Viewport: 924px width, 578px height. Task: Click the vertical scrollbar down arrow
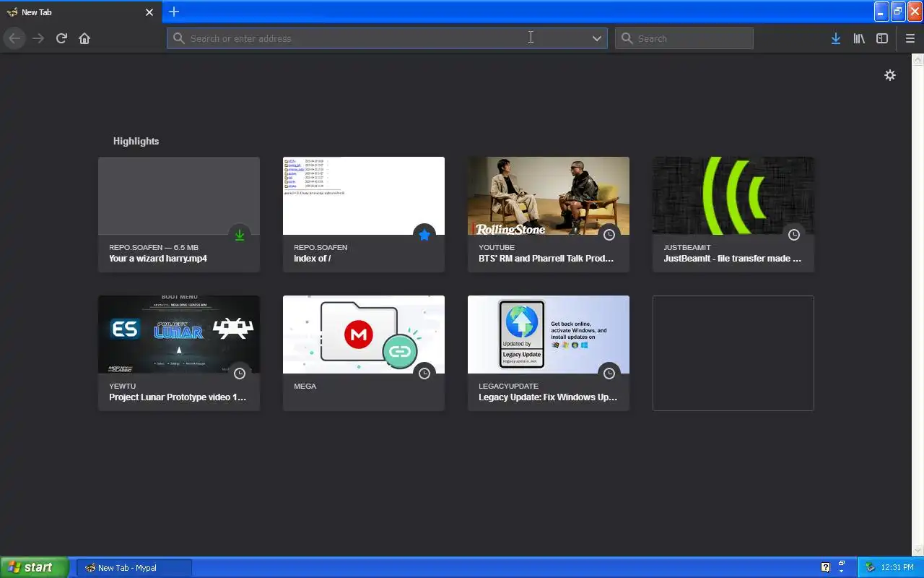(x=918, y=551)
